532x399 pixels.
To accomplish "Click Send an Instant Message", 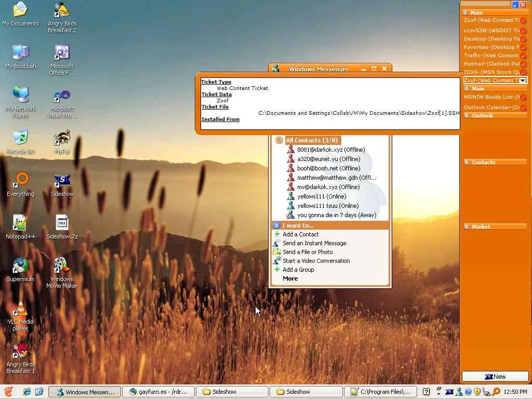I will [x=314, y=243].
